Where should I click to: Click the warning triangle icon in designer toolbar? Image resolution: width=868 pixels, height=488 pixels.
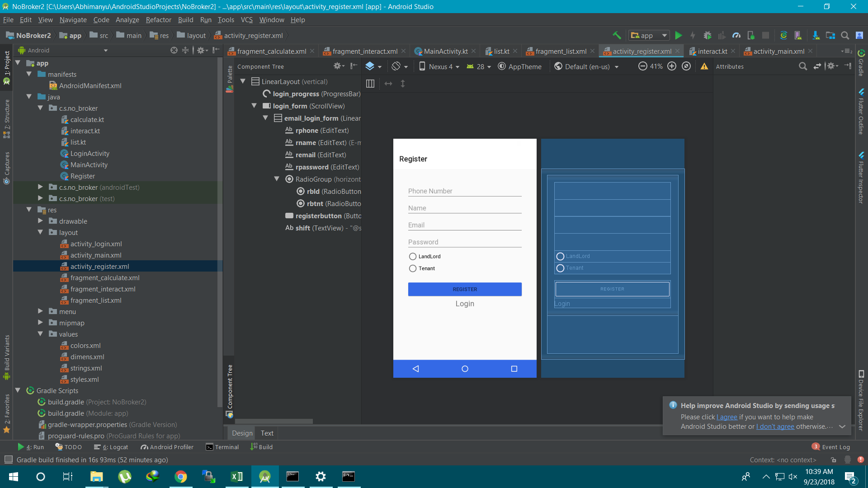[704, 66]
